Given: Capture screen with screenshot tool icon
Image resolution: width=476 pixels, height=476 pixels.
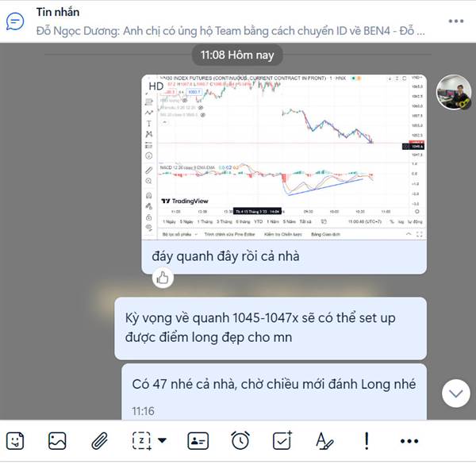Looking at the screenshot, I should click(x=142, y=441).
